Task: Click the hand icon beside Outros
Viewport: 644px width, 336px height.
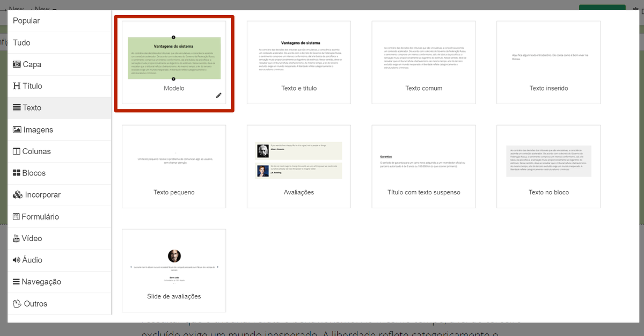Action: tap(17, 304)
